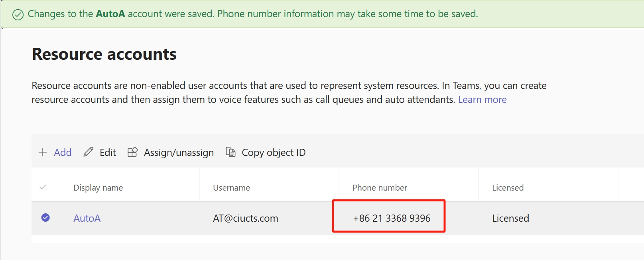Open the Learn more link
This screenshot has width=644, height=260.
482,99
